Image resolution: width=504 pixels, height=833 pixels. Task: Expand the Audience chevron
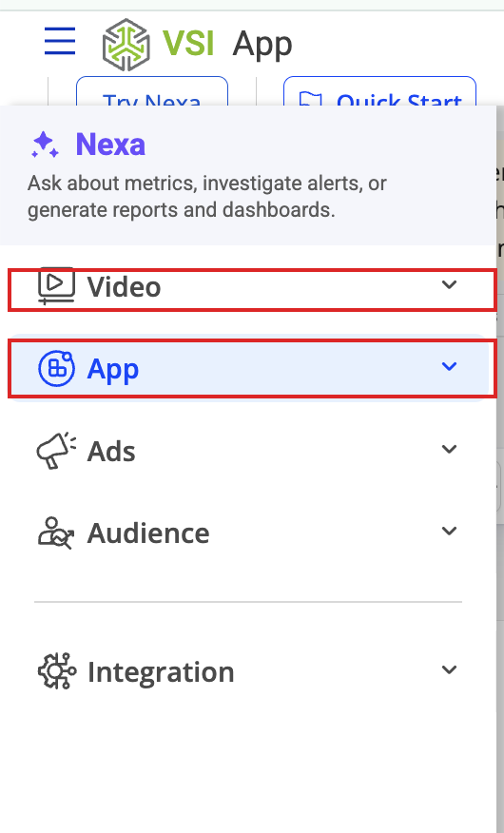pos(449,531)
